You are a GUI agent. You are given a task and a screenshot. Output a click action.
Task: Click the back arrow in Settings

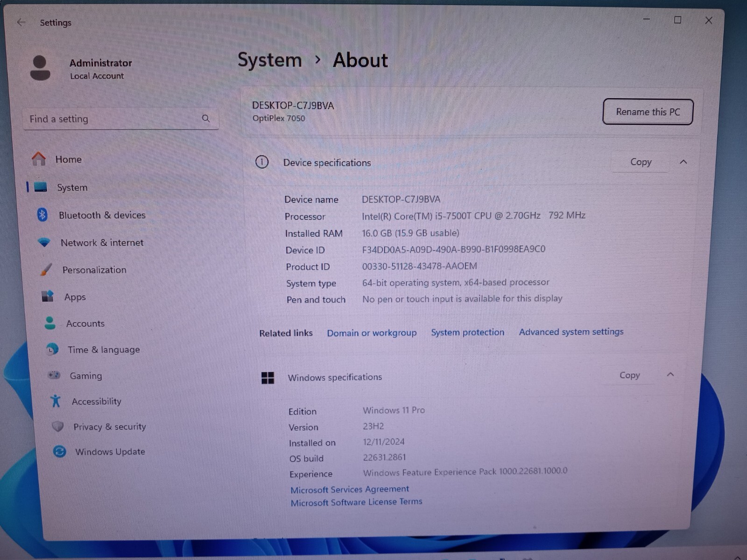click(x=21, y=22)
